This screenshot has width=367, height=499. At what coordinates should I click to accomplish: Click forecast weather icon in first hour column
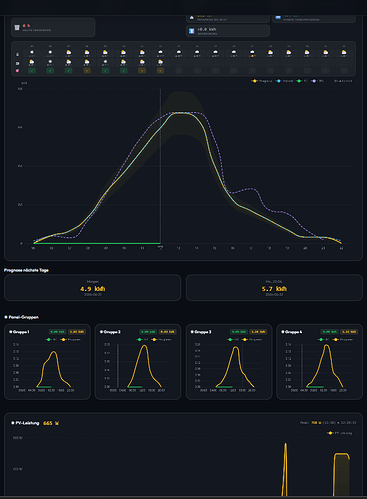[x=32, y=52]
